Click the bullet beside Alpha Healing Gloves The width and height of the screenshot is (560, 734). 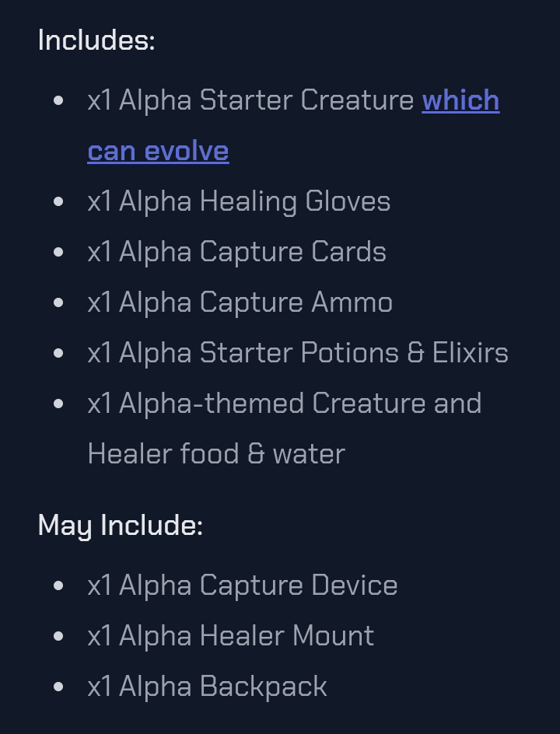tap(58, 202)
